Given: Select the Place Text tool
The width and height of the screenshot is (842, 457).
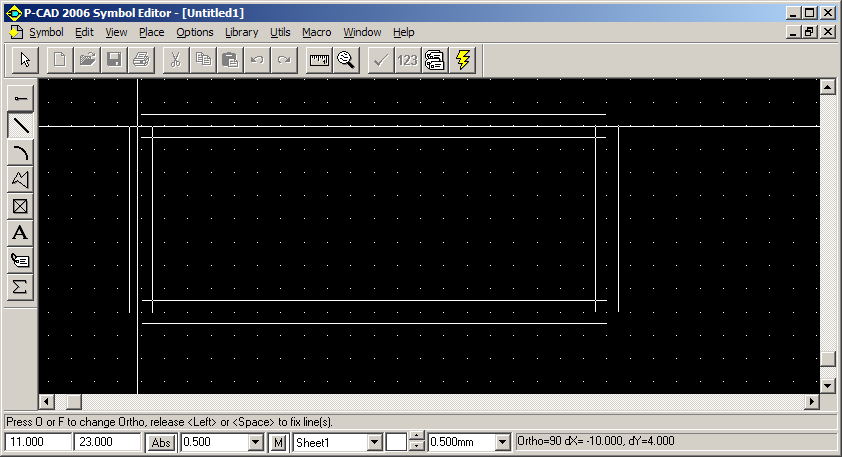Looking at the screenshot, I should click(x=20, y=233).
